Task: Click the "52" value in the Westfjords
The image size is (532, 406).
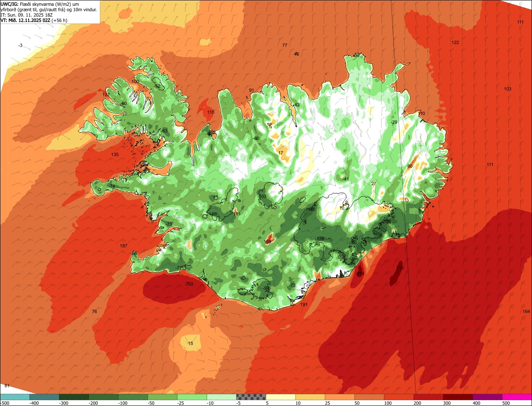Action: point(158,86)
